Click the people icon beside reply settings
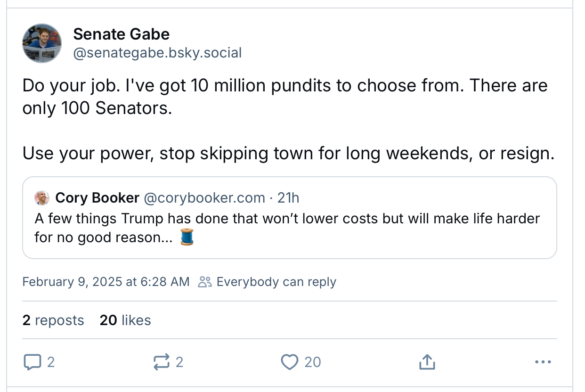Viewport: 585px width, 392px height. (x=205, y=282)
